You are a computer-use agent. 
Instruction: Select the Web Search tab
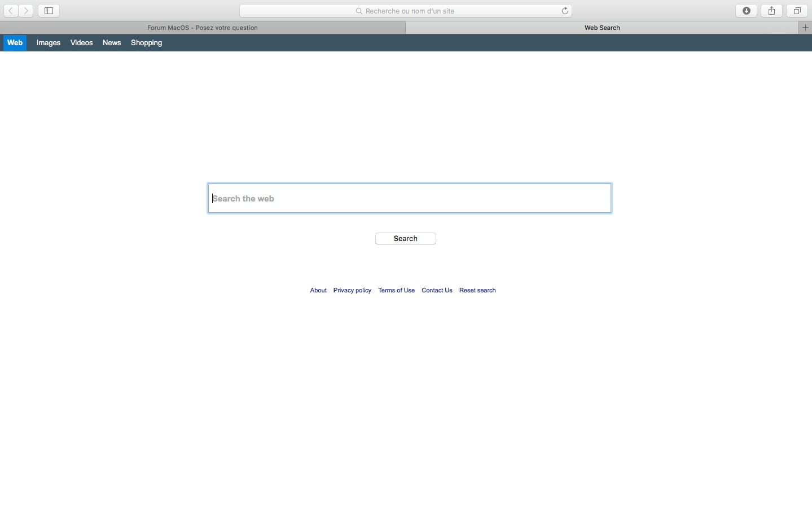point(602,28)
